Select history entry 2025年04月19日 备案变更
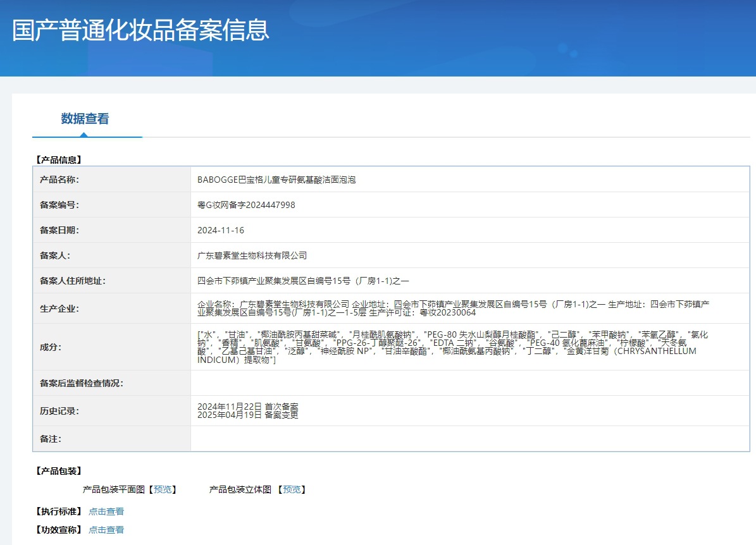Screen dimensions: 756x545 (248, 415)
